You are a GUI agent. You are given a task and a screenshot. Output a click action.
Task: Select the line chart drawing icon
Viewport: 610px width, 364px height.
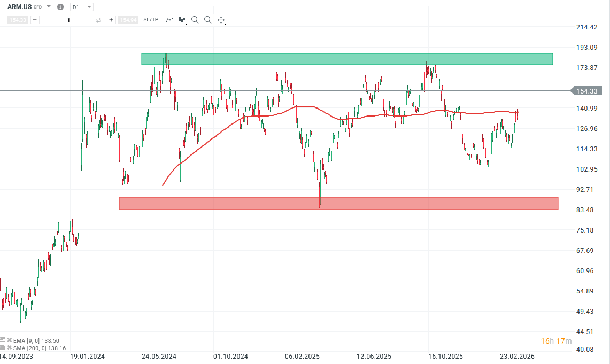click(169, 20)
